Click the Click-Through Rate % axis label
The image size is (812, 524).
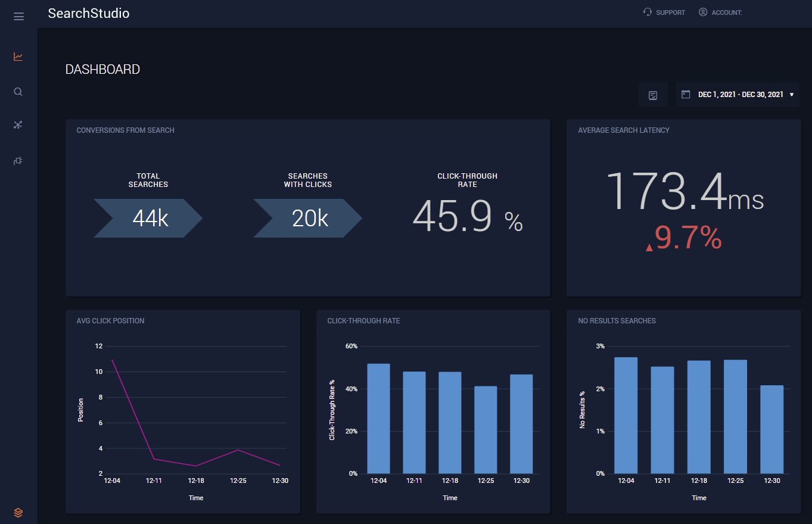pos(332,410)
